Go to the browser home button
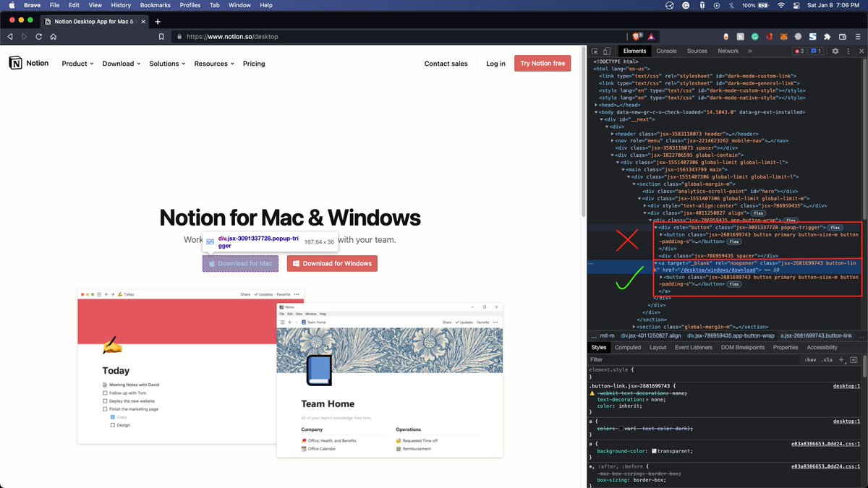Image resolution: width=868 pixels, height=488 pixels. tap(53, 36)
